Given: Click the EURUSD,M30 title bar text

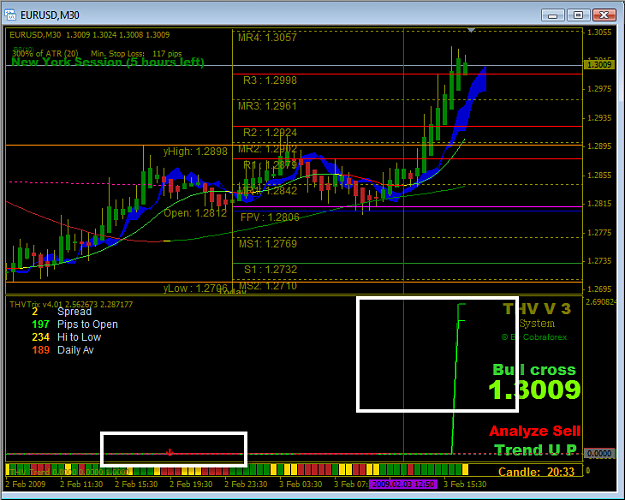Looking at the screenshot, I should click(50, 15).
